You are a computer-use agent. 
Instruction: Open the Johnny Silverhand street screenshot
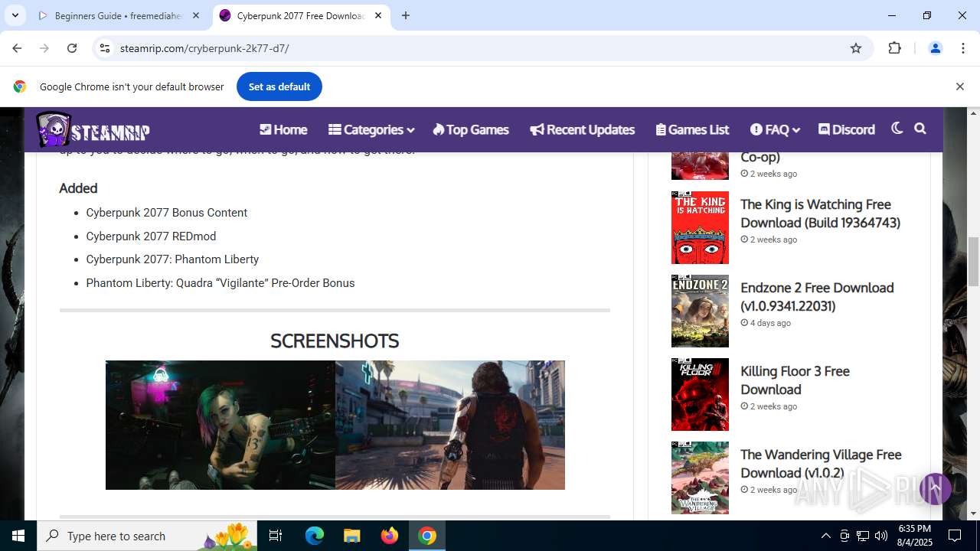click(450, 425)
